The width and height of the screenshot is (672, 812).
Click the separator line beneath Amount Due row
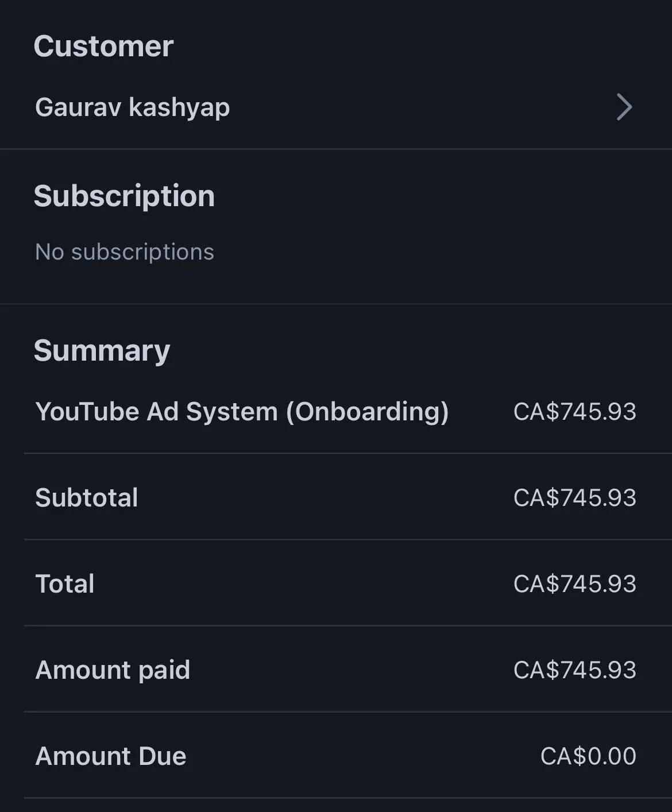coord(347,798)
